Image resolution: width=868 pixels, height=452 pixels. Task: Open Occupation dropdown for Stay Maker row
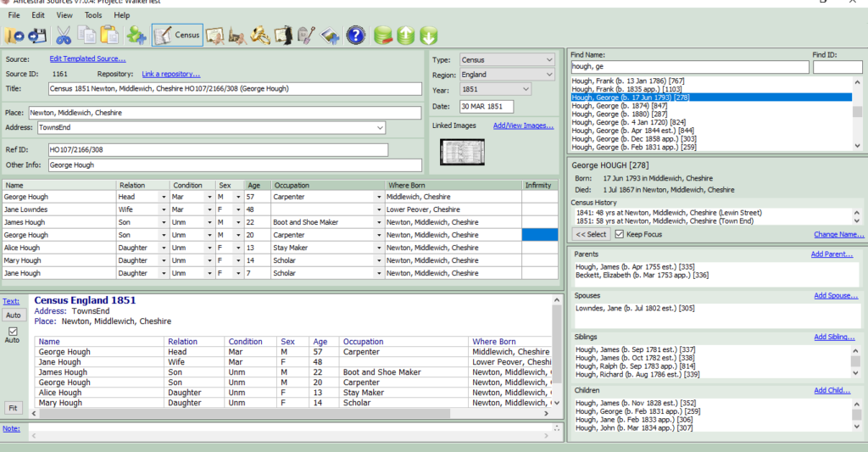tap(379, 248)
